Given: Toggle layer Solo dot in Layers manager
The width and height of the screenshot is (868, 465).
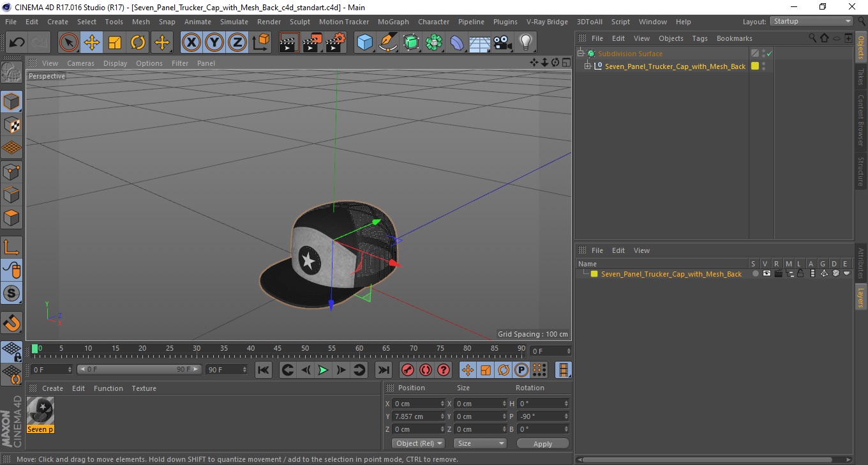Looking at the screenshot, I should 756,273.
